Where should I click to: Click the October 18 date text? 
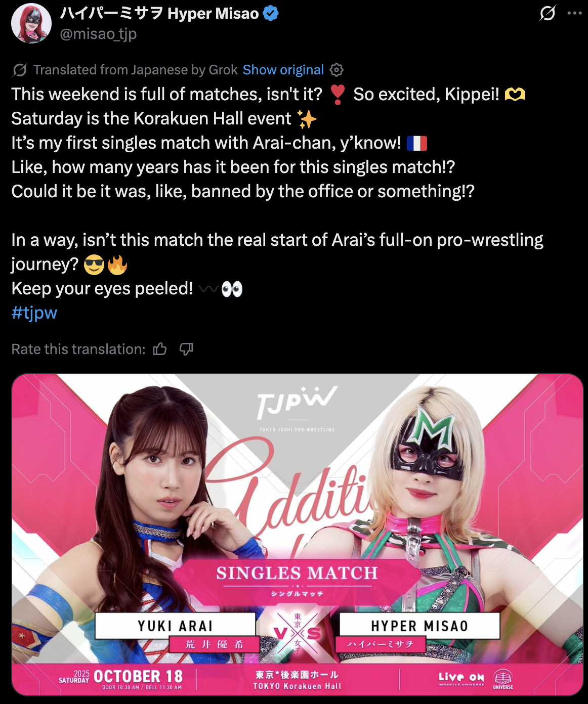coord(138,677)
